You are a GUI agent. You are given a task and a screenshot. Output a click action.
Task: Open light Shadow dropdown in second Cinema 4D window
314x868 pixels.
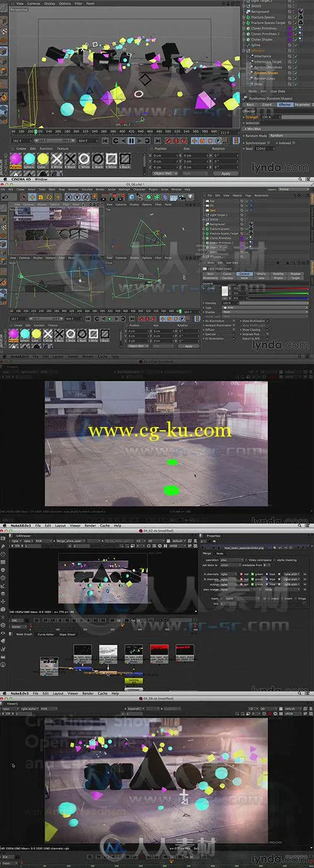265,312
